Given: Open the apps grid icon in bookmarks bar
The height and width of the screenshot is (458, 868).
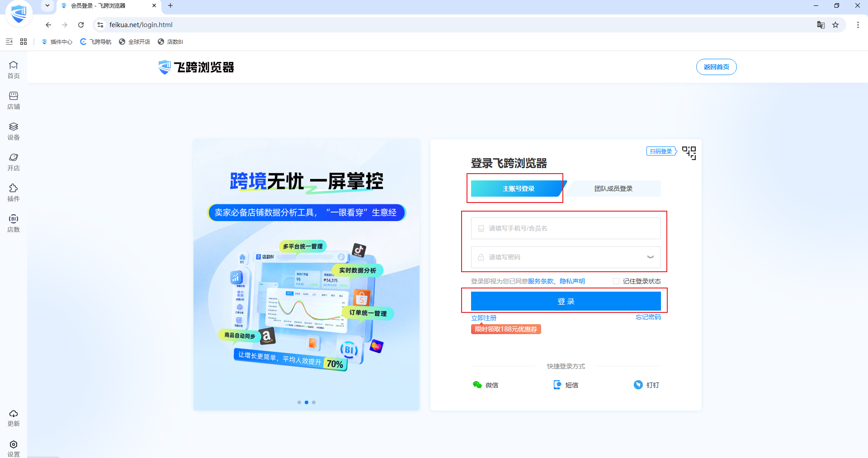Looking at the screenshot, I should (24, 42).
